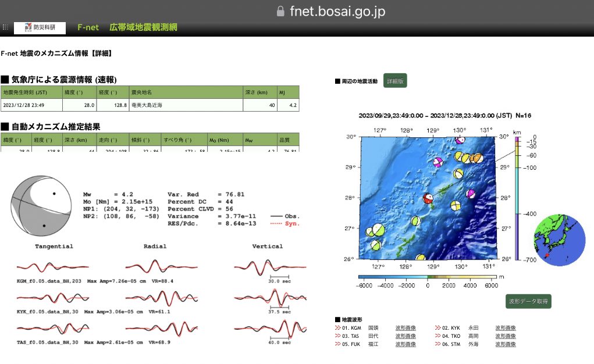594x364 pixels.
Task: Click the arrow icon next to 05. FUK
Action: point(337,344)
